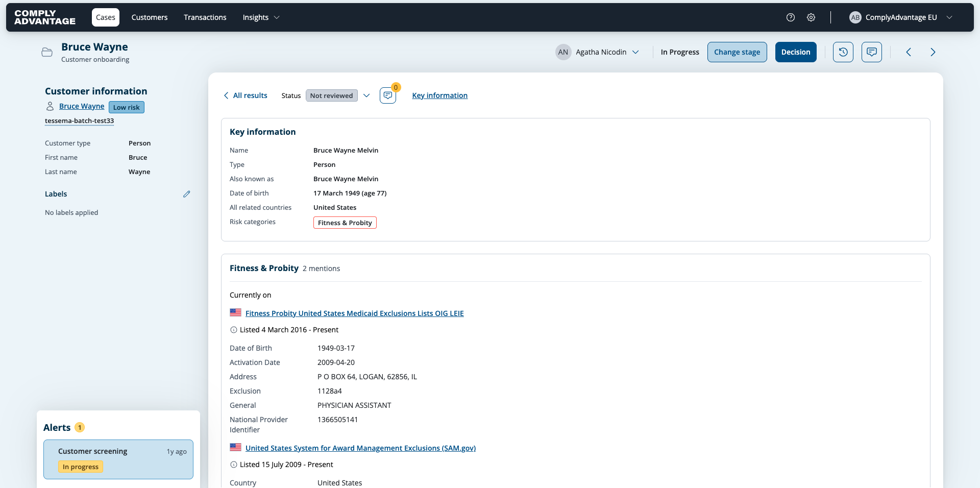Click the Alerts count badge
The image size is (980, 488).
point(80,427)
